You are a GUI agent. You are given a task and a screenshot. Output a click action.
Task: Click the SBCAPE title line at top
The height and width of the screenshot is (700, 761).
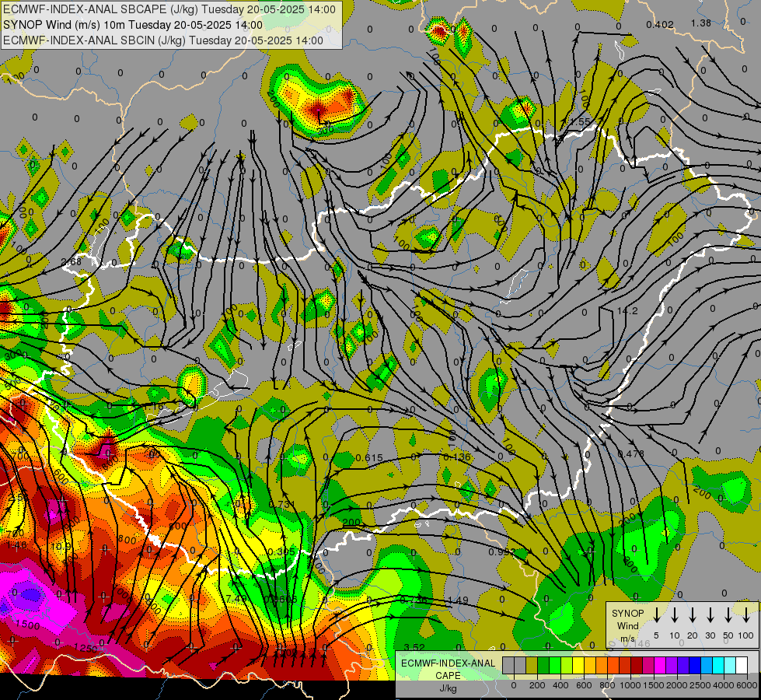coord(169,9)
